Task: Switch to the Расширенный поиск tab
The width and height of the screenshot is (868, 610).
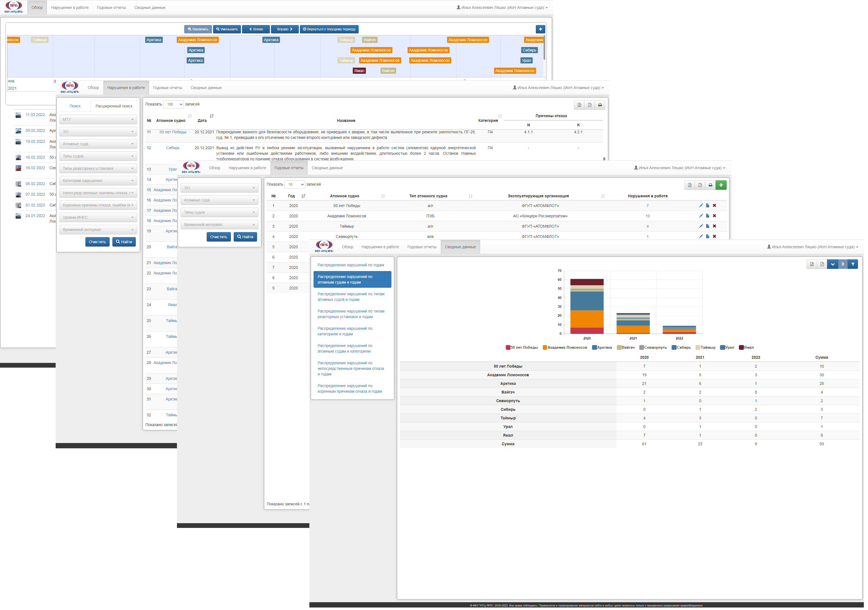Action: pyautogui.click(x=114, y=107)
